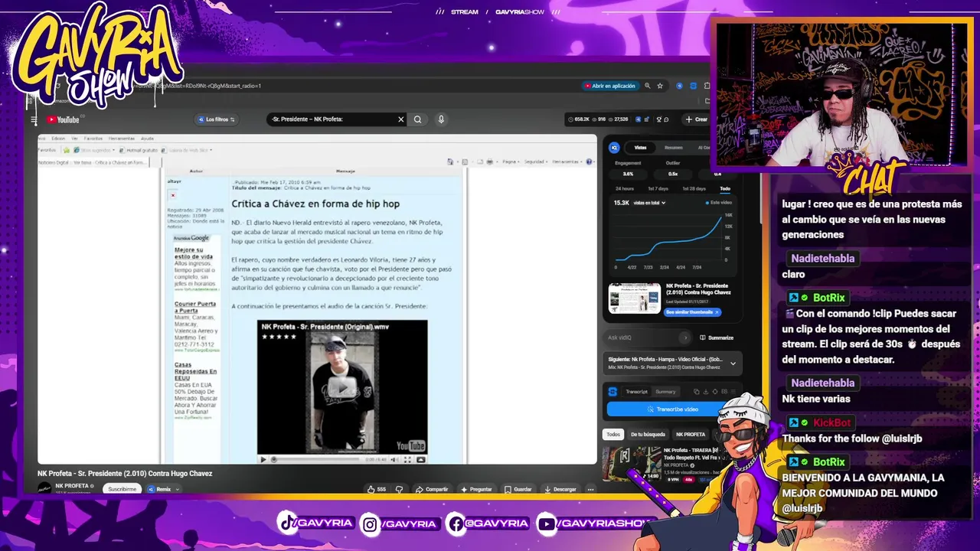Open Edición menu in the old browser
This screenshot has height=551, width=980.
58,139
